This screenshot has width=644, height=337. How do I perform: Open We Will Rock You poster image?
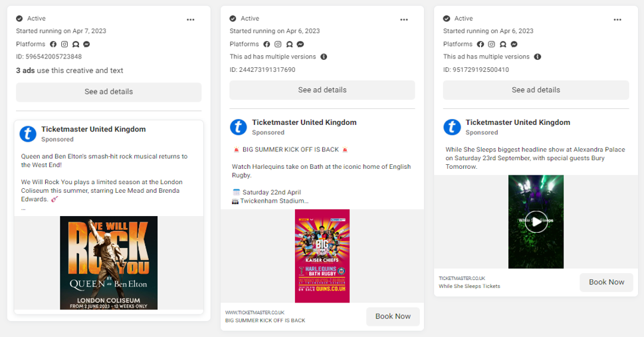(109, 263)
